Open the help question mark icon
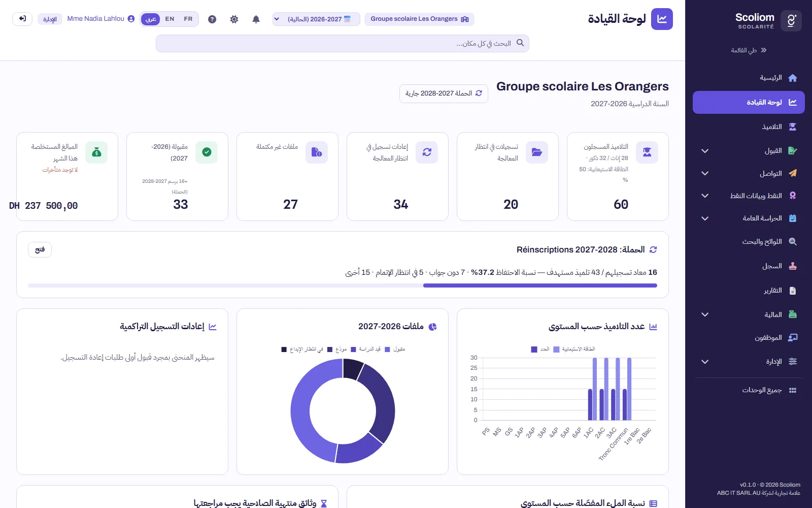Viewport: 812px width, 508px height. 212,19
